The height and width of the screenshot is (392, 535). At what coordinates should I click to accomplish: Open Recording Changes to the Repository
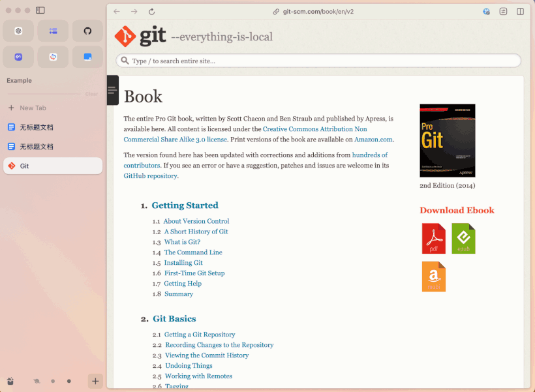[219, 345]
